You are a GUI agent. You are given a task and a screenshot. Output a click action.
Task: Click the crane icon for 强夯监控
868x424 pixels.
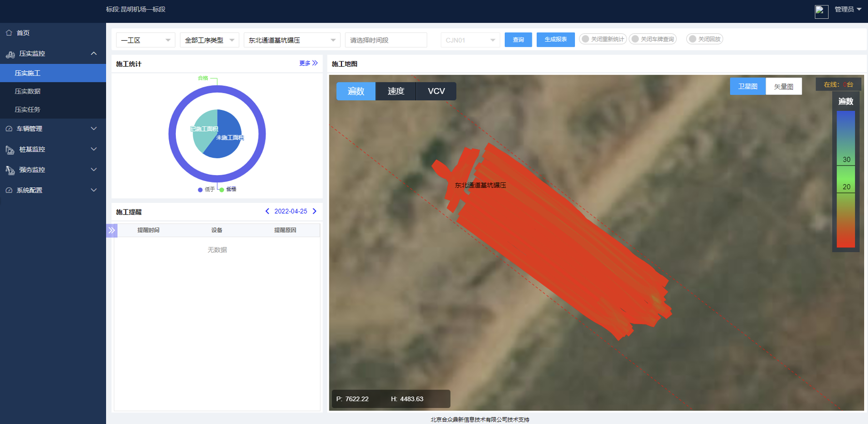pyautogui.click(x=10, y=170)
